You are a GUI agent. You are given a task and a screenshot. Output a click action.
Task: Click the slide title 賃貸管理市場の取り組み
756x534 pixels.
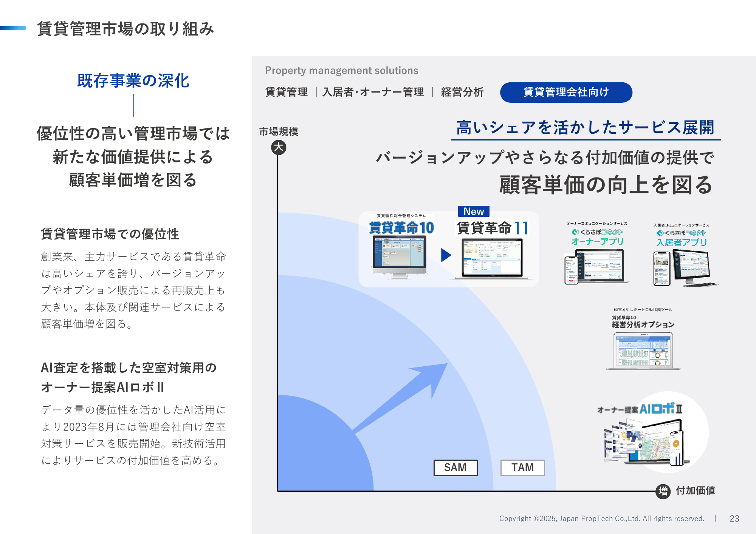coord(126,29)
